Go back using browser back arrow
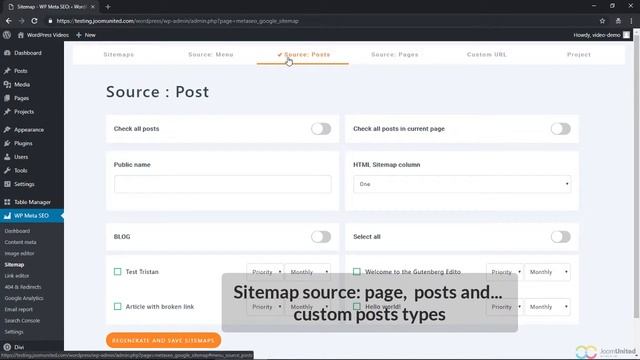The width and height of the screenshot is (640, 360). 9,21
